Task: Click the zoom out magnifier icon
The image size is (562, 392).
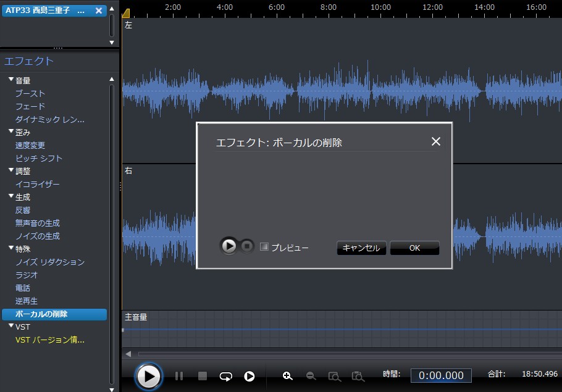Action: (311, 376)
